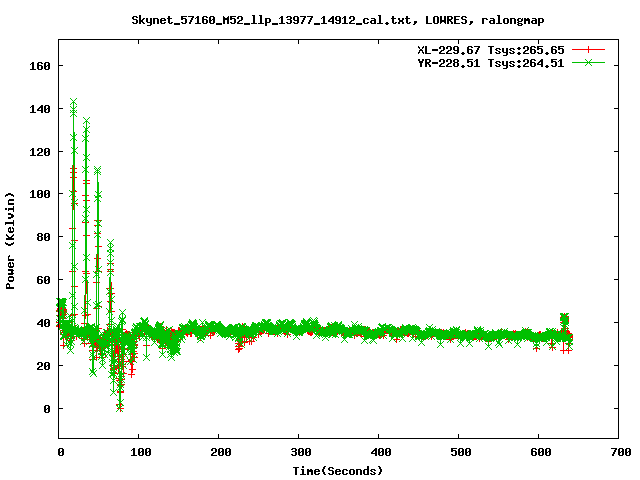The width and height of the screenshot is (640, 480).
Task: Click y-axis tick label 20
Action: [43, 366]
